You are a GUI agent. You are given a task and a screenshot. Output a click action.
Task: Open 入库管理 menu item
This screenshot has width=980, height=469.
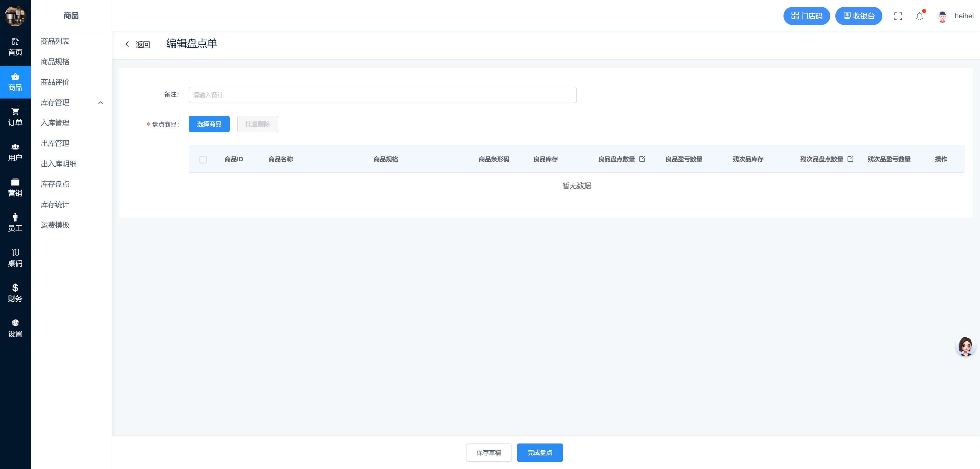pos(55,123)
